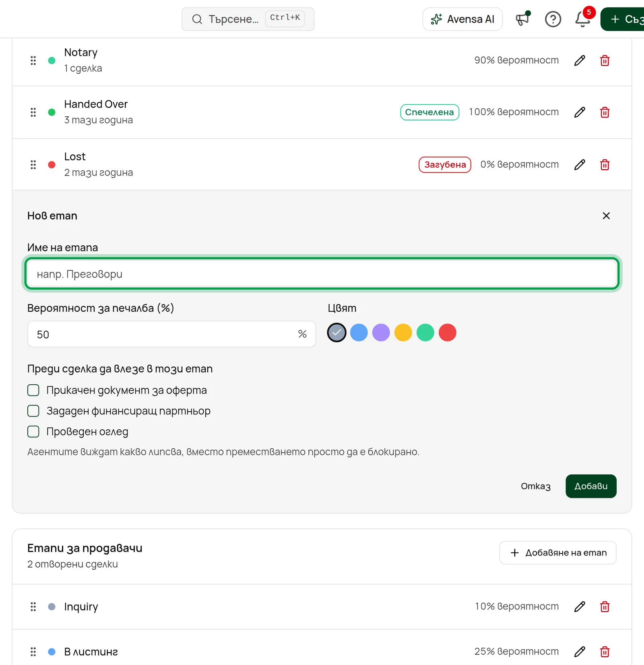Screen dimensions: 644x665
Task: Check Прикачен документ за оферта
Action: pyautogui.click(x=33, y=390)
